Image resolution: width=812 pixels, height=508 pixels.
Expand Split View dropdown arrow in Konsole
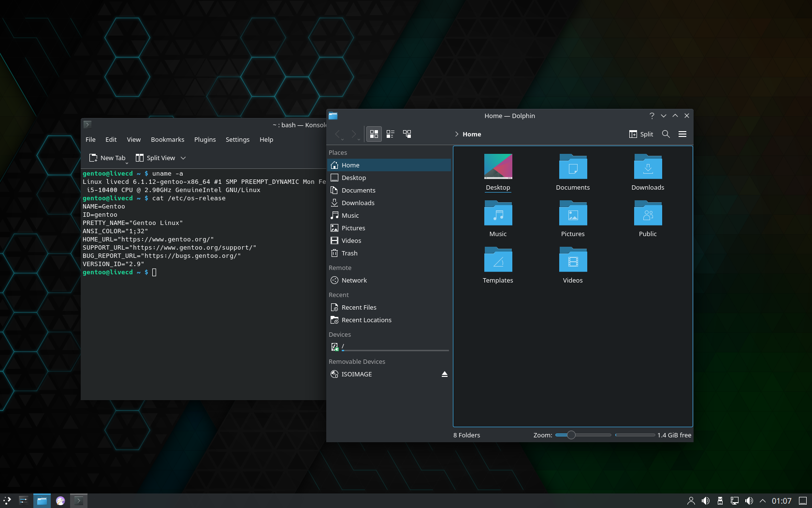pos(183,158)
